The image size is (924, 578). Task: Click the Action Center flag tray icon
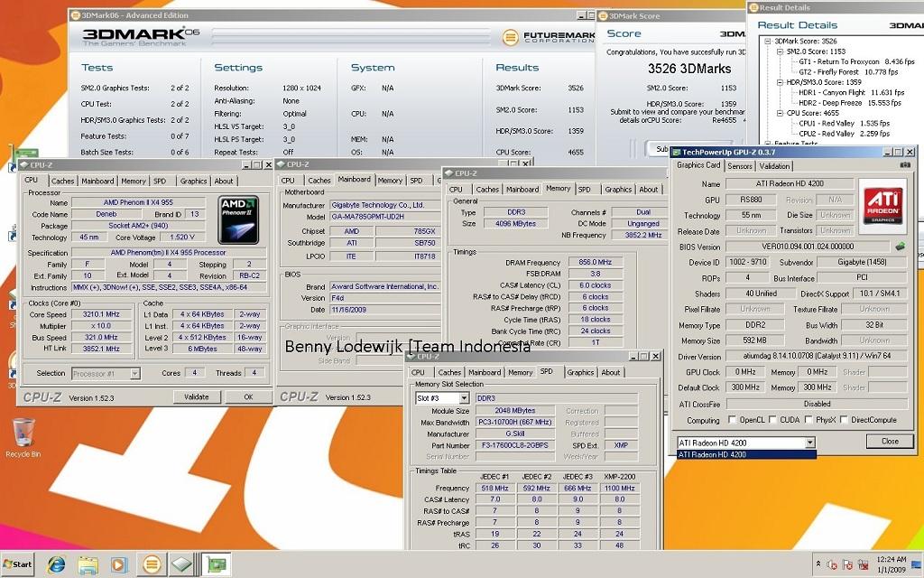pos(847,564)
